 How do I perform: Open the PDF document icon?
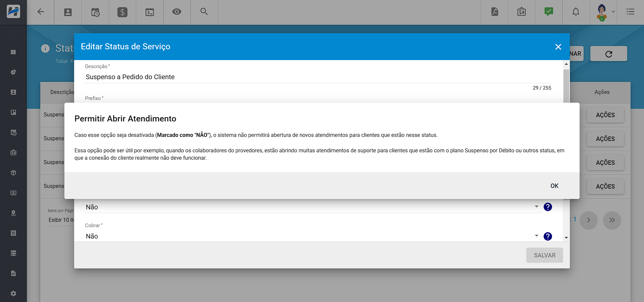[x=494, y=12]
